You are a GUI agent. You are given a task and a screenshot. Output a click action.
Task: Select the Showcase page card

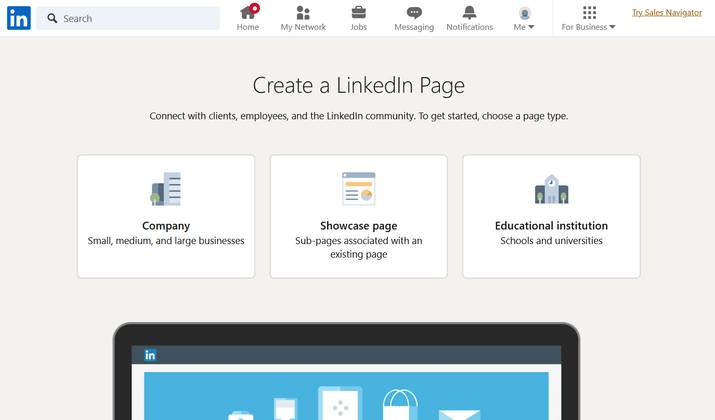coord(359,216)
